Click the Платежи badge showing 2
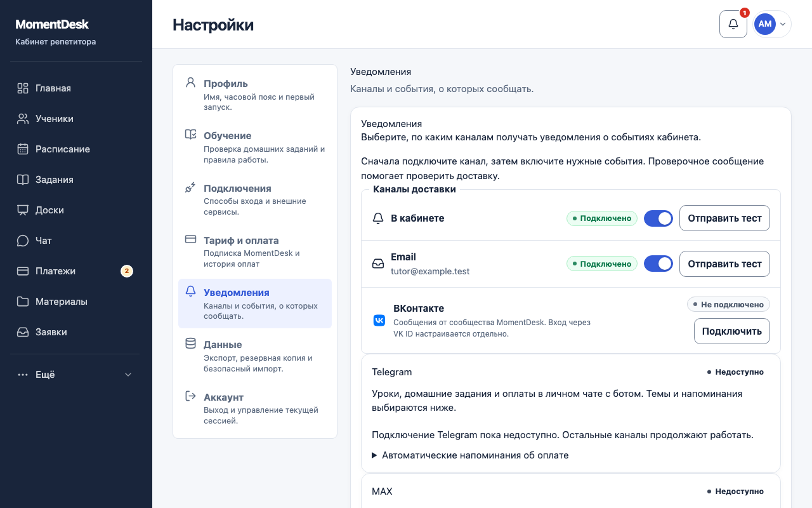The width and height of the screenshot is (812, 508). (127, 271)
